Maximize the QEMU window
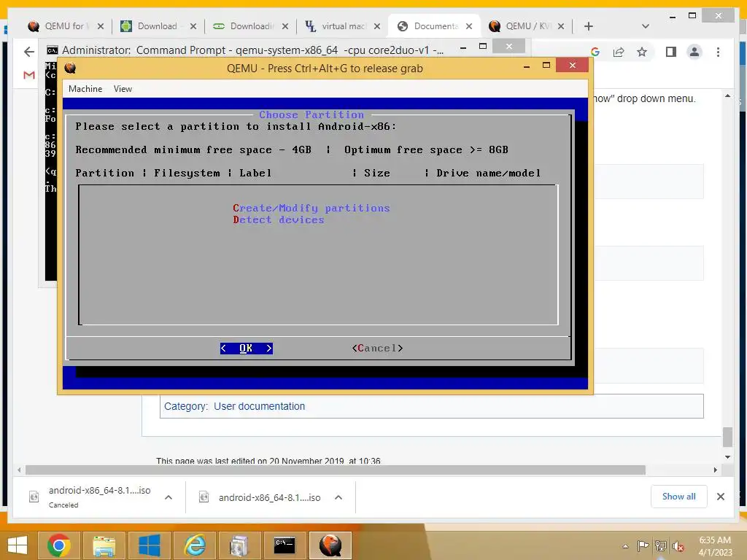 [546, 66]
